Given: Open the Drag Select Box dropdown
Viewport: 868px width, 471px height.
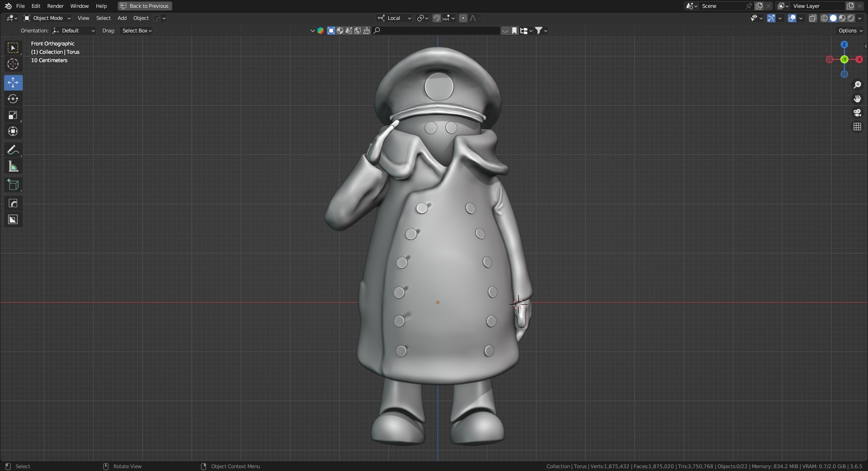Looking at the screenshot, I should (x=137, y=31).
